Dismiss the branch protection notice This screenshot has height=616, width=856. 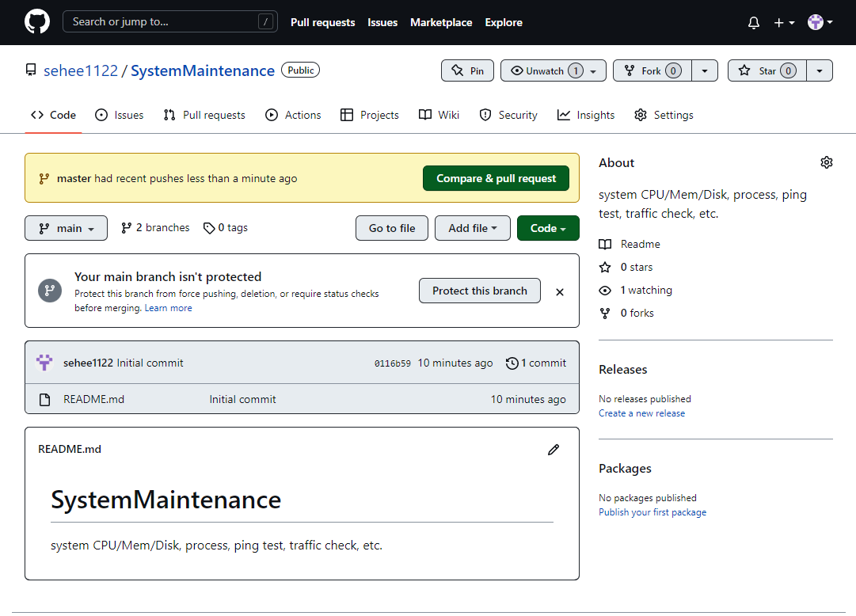(x=560, y=292)
